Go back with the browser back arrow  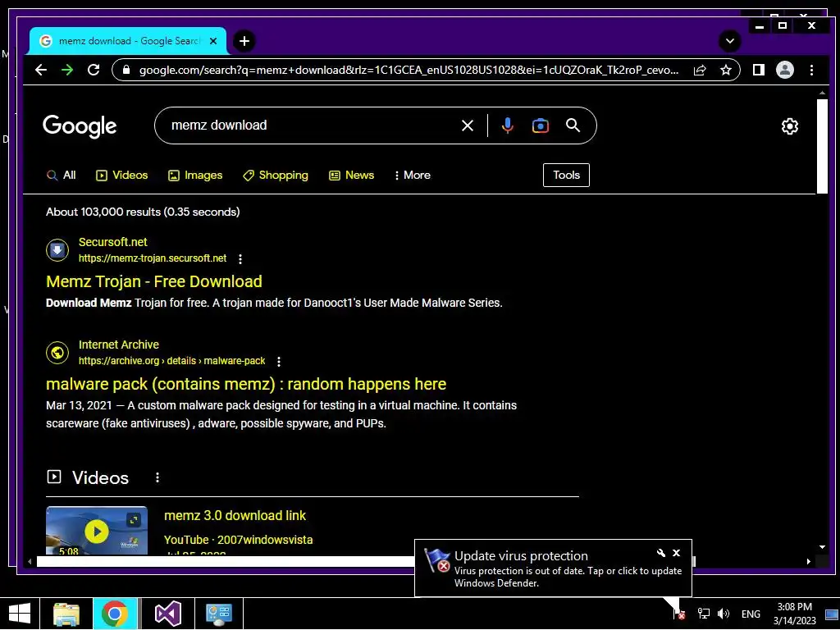(41, 70)
